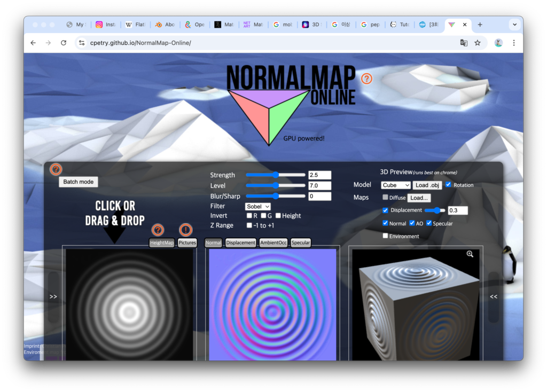Click the exclamation icon above Pictures tab

[x=185, y=230]
